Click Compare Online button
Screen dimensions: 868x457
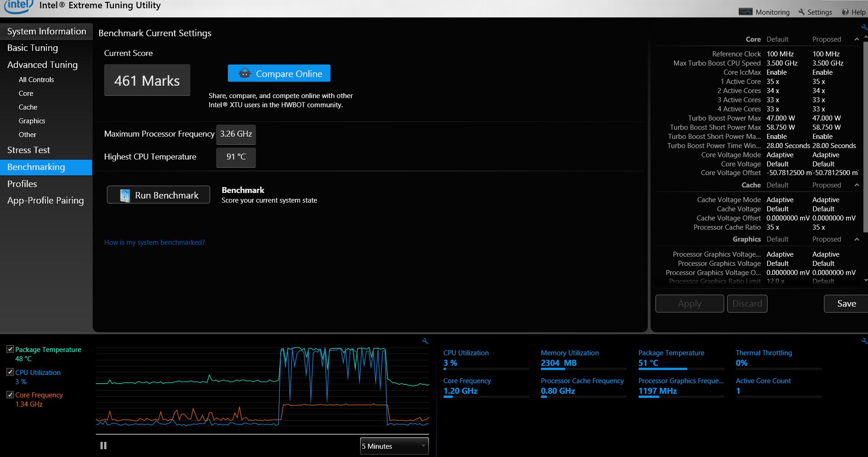[x=279, y=73]
